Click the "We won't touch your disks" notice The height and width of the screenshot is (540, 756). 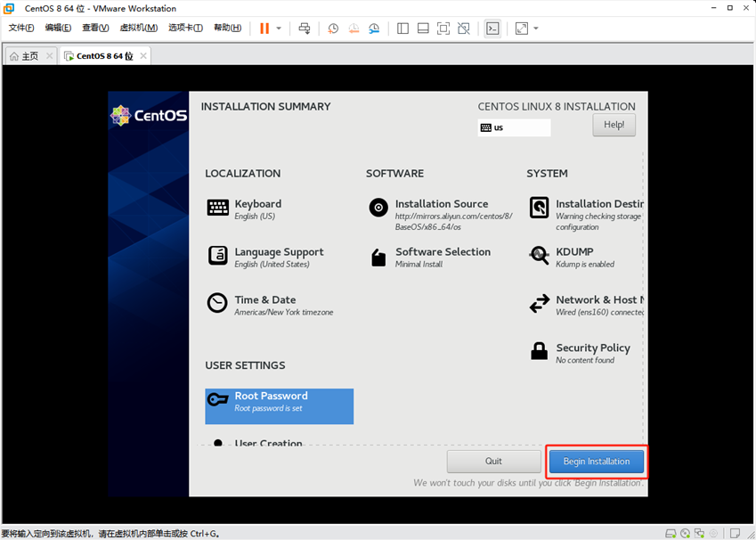coord(529,483)
